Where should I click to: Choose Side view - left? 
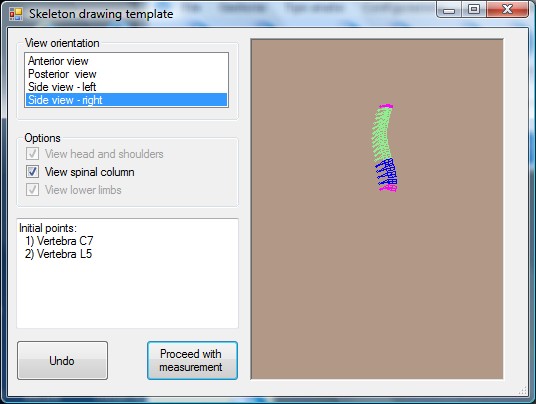(x=126, y=87)
